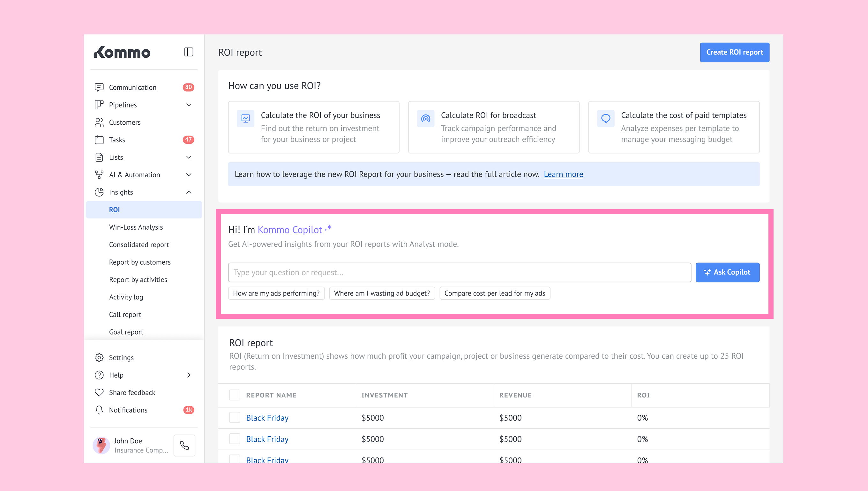Click John Doe's avatar picture
This screenshot has width=868, height=491.
tap(101, 445)
